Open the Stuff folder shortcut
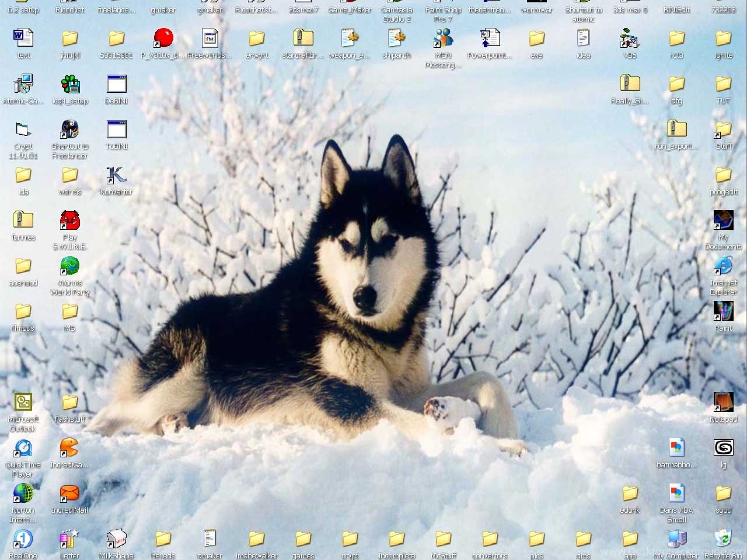 tap(724, 129)
